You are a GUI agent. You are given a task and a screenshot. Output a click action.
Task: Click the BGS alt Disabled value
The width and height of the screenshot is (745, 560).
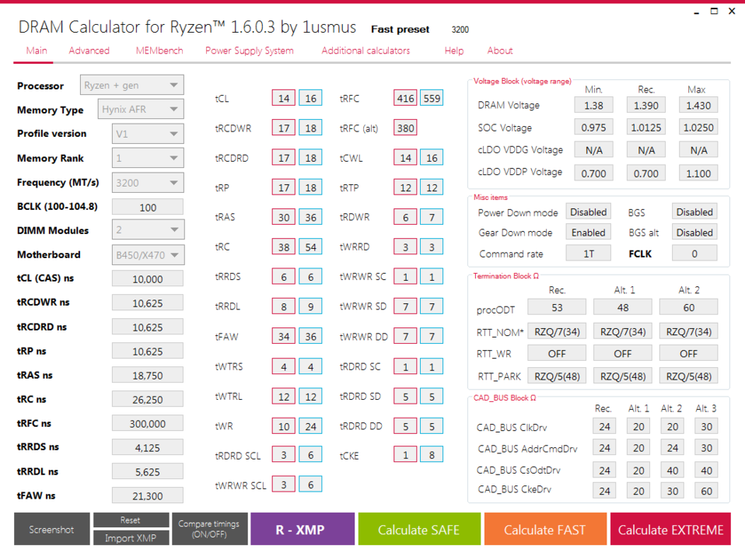[694, 233]
